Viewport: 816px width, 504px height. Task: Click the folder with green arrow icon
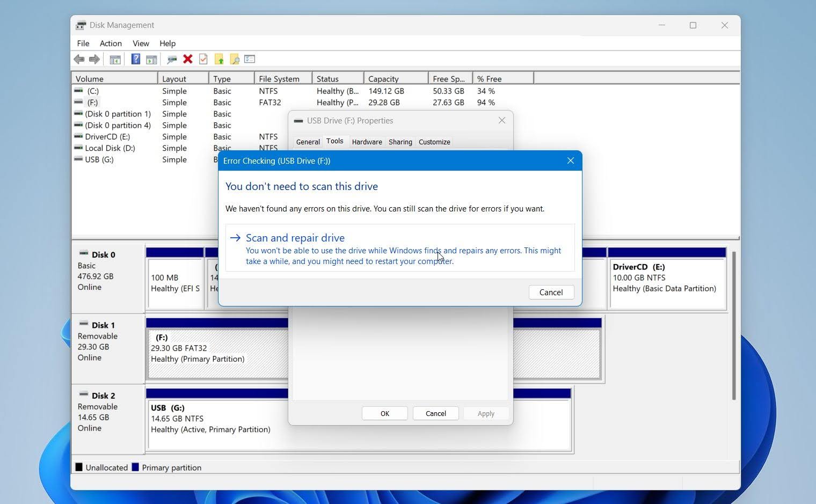coord(219,59)
